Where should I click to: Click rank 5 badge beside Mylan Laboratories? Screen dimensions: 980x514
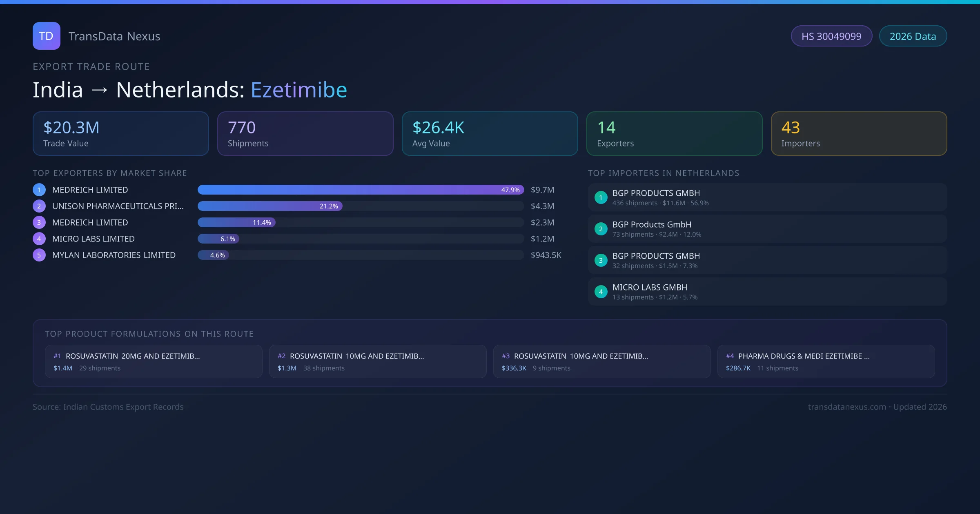39,255
